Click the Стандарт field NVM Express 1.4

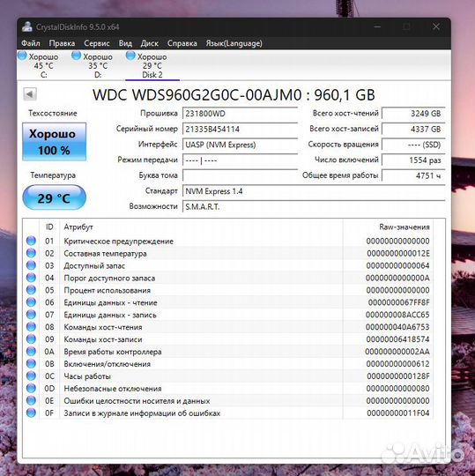(314, 191)
